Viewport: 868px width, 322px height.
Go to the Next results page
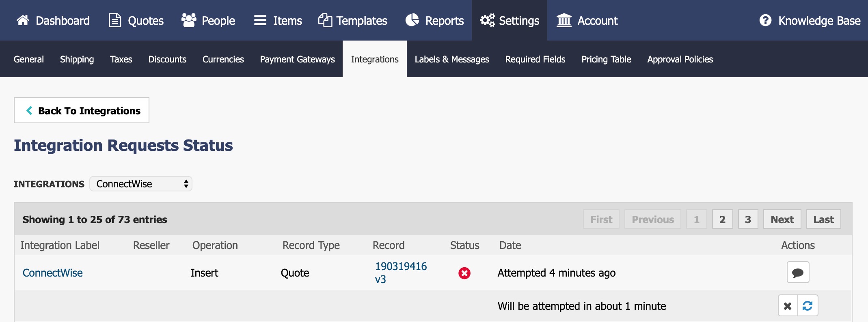[782, 219]
